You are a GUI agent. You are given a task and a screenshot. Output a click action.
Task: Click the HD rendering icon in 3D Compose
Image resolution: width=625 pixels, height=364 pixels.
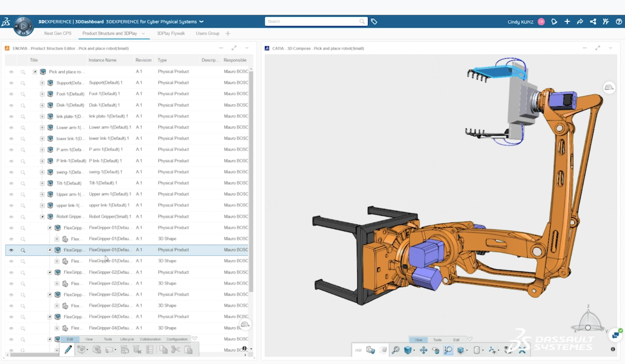[358, 350]
